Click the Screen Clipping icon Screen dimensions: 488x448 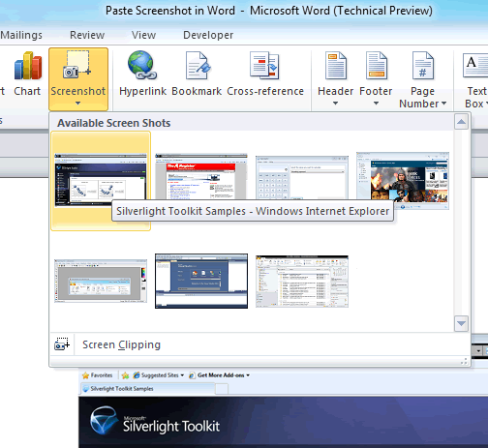pyautogui.click(x=62, y=344)
